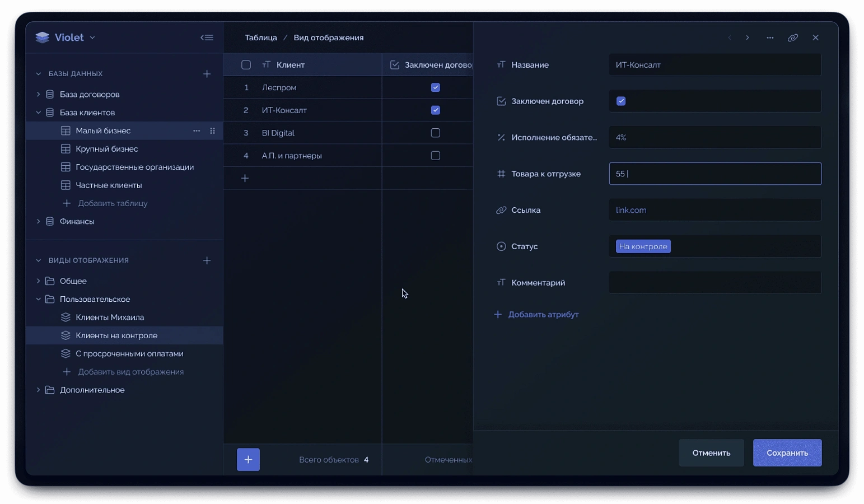Open the three-dots menu in record panel
Screen dimensions: 864x504
coord(770,38)
